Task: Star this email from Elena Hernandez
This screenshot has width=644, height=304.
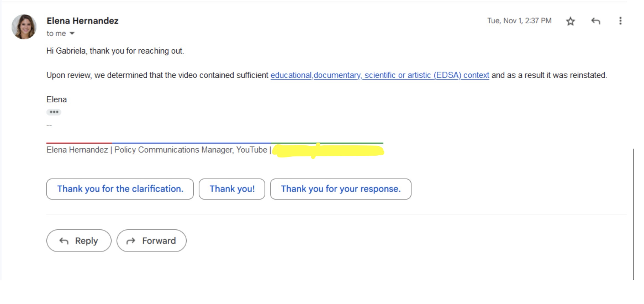Action: [570, 21]
